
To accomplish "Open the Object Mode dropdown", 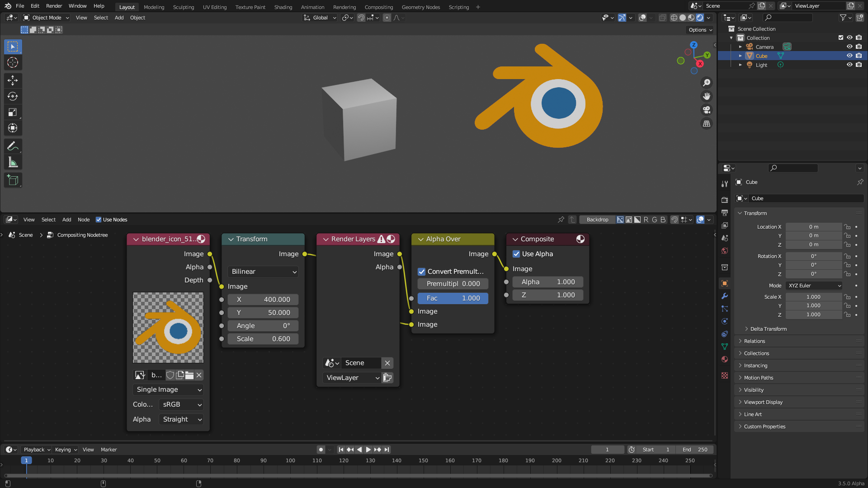I will tap(45, 18).
